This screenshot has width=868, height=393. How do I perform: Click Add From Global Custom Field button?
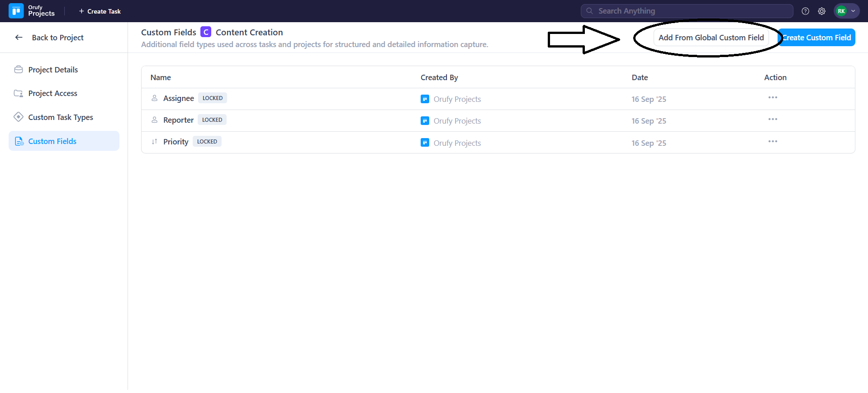pyautogui.click(x=711, y=38)
